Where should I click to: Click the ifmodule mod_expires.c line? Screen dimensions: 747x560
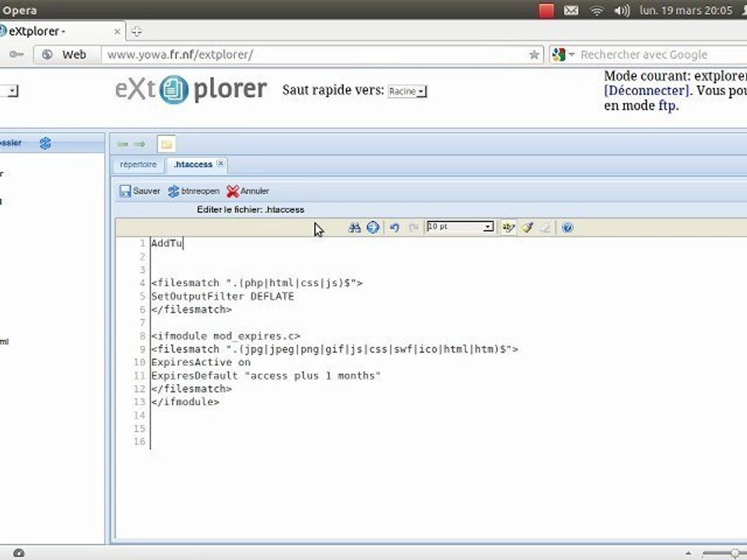click(226, 336)
